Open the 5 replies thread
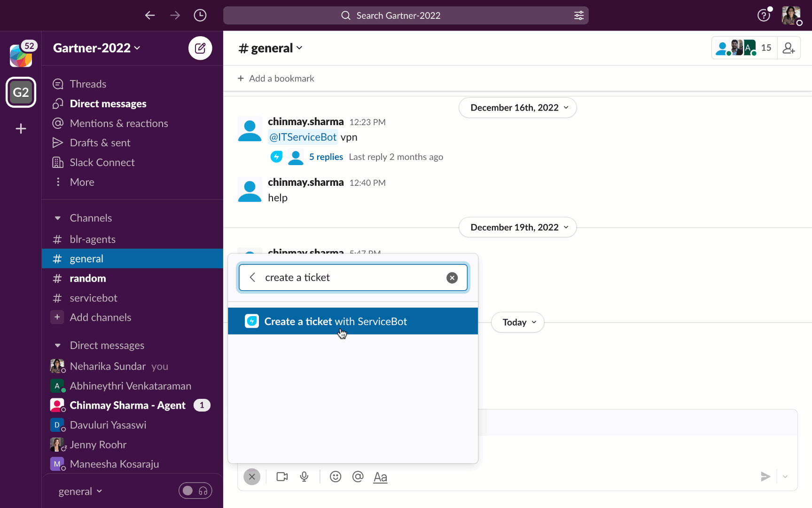The height and width of the screenshot is (508, 812). click(x=326, y=157)
